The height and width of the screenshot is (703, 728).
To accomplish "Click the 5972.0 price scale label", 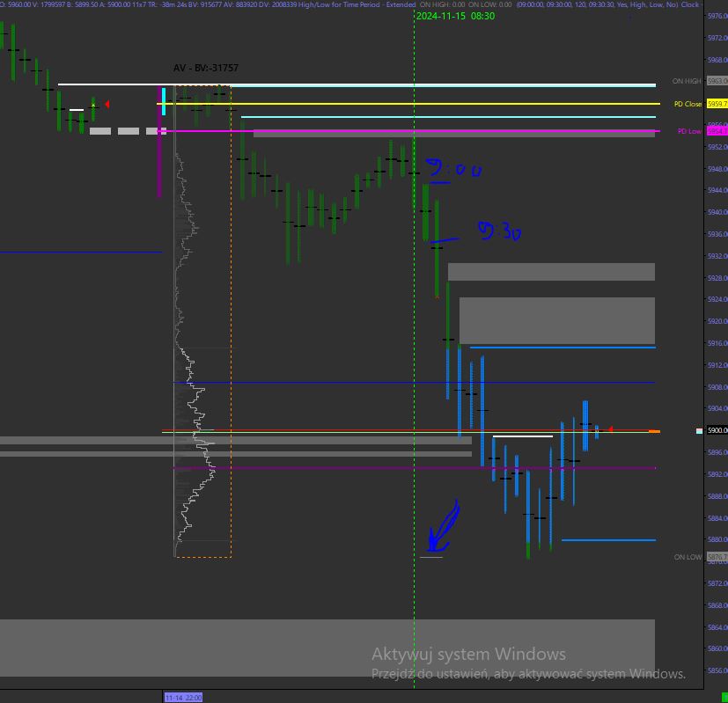I will (717, 38).
